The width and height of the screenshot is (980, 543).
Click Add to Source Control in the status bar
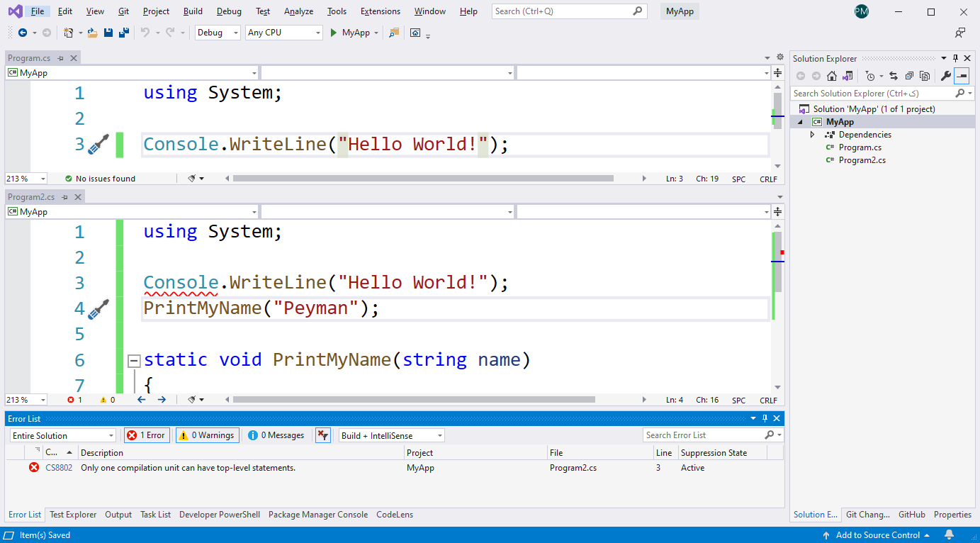point(878,535)
